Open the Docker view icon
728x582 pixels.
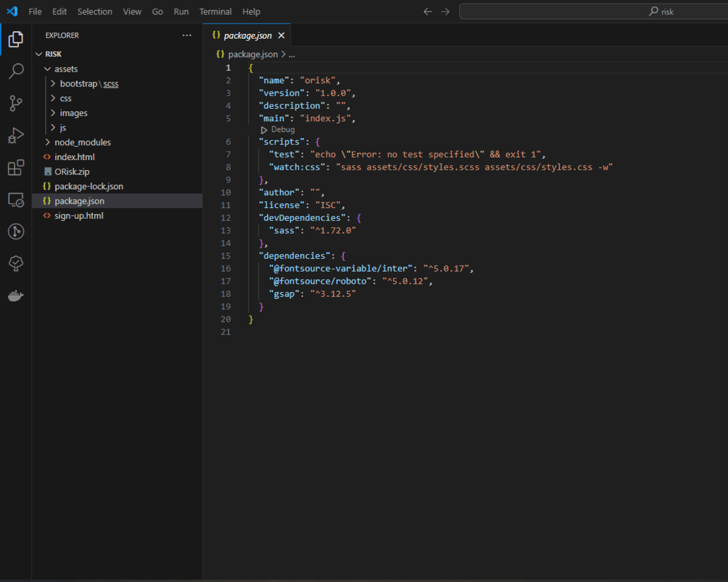coord(16,296)
